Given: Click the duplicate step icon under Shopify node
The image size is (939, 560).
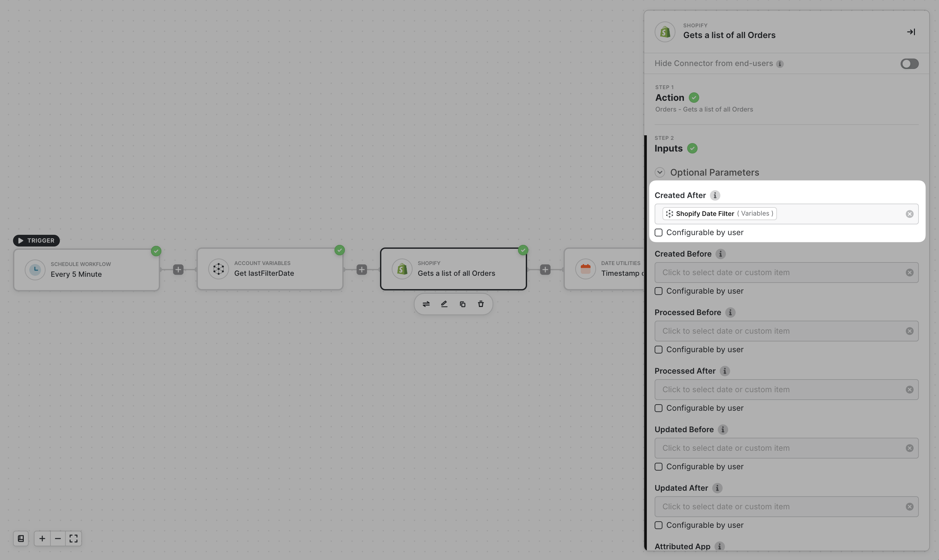Looking at the screenshot, I should point(463,304).
